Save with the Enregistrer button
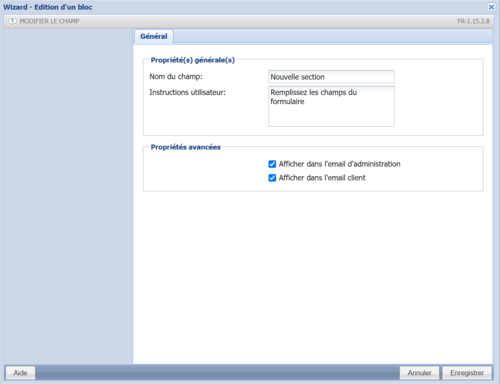Viewport: 500px width, 384px height. [467, 373]
